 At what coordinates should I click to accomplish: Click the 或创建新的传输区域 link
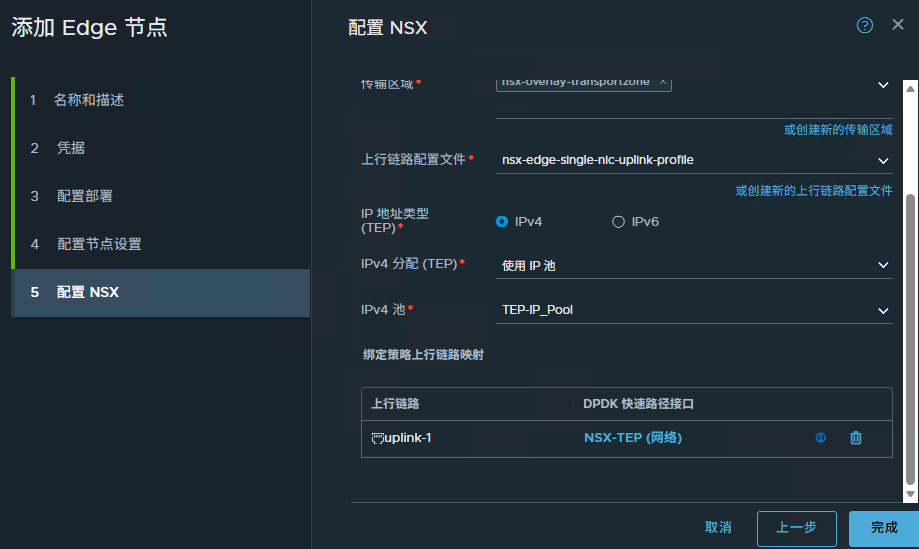tap(837, 130)
